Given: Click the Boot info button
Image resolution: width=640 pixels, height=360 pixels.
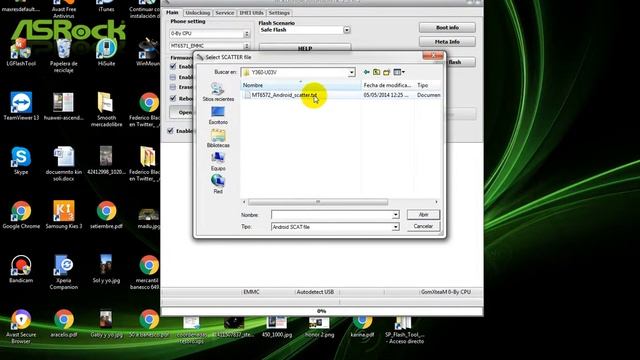Looking at the screenshot, I should click(x=447, y=27).
